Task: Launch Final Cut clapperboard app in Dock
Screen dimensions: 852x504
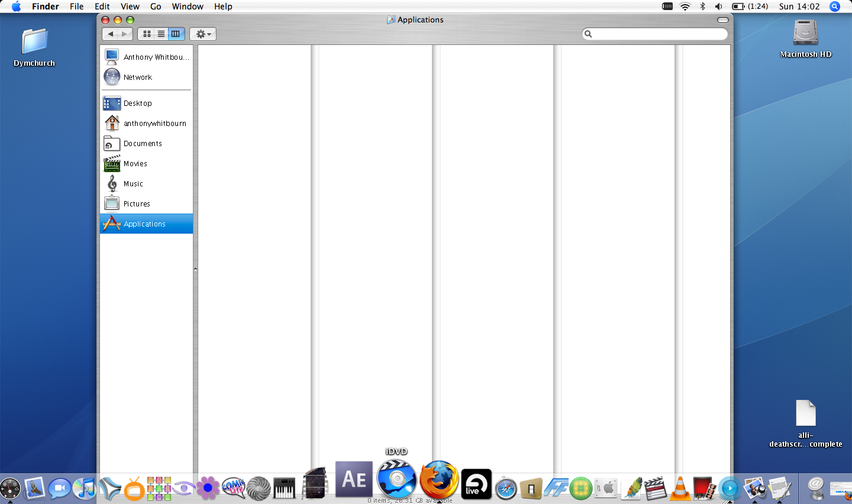Action: coord(656,489)
